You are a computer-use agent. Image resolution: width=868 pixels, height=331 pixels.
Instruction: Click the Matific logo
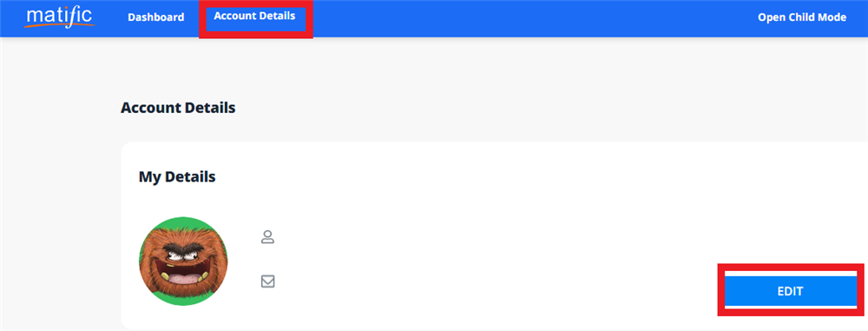(60, 17)
